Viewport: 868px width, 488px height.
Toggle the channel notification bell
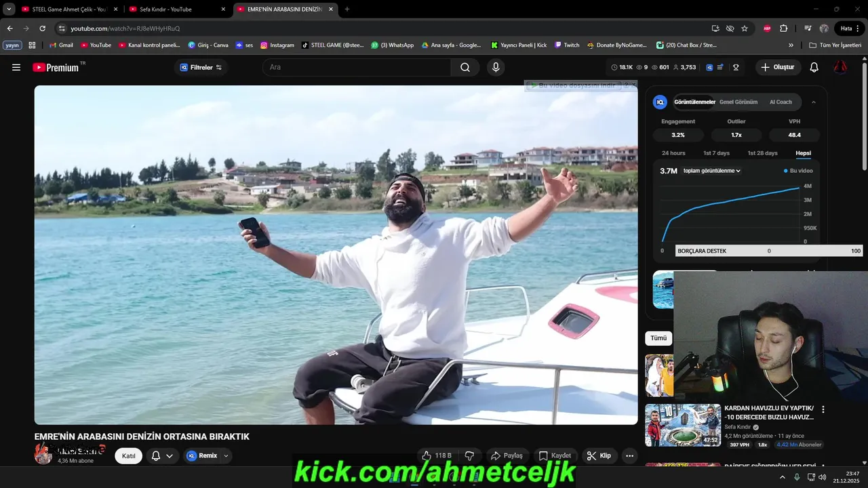click(x=155, y=456)
